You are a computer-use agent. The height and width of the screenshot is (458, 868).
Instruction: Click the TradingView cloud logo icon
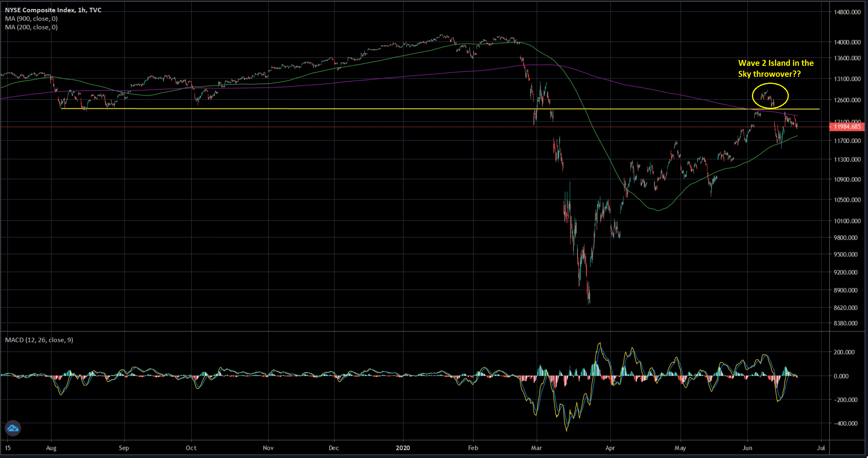[x=13, y=428]
